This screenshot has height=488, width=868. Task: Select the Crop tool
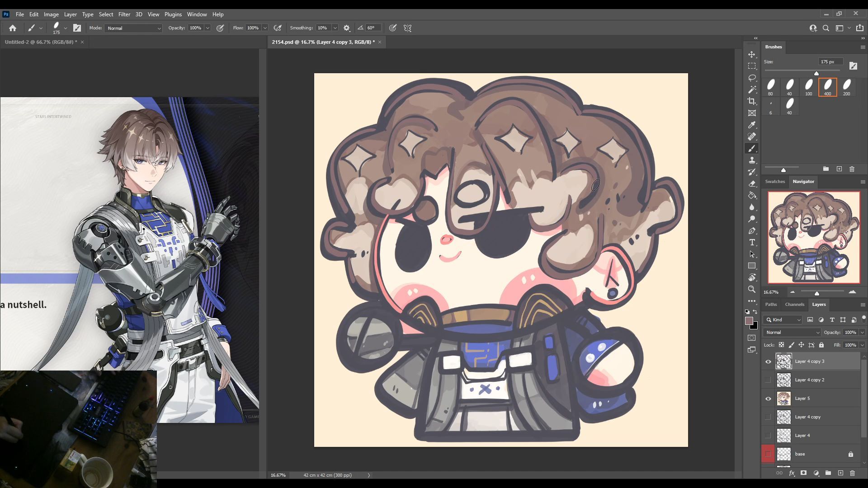[x=752, y=101]
